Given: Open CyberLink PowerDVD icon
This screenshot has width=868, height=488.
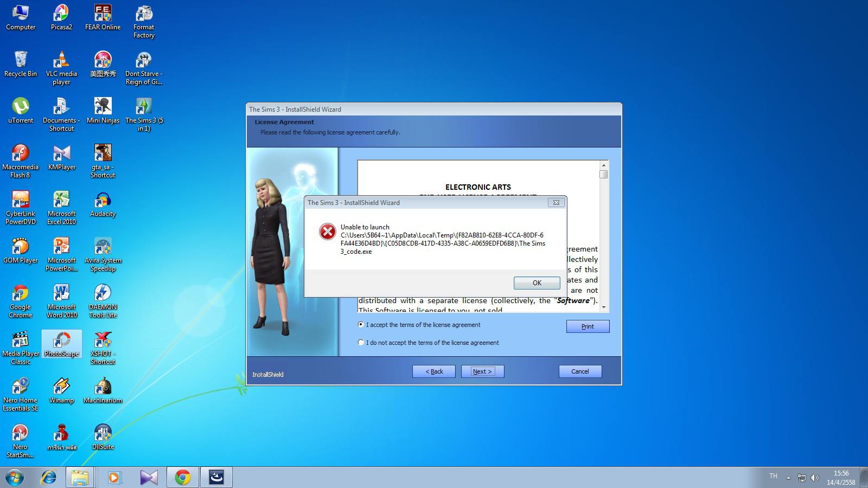Looking at the screenshot, I should (21, 208).
